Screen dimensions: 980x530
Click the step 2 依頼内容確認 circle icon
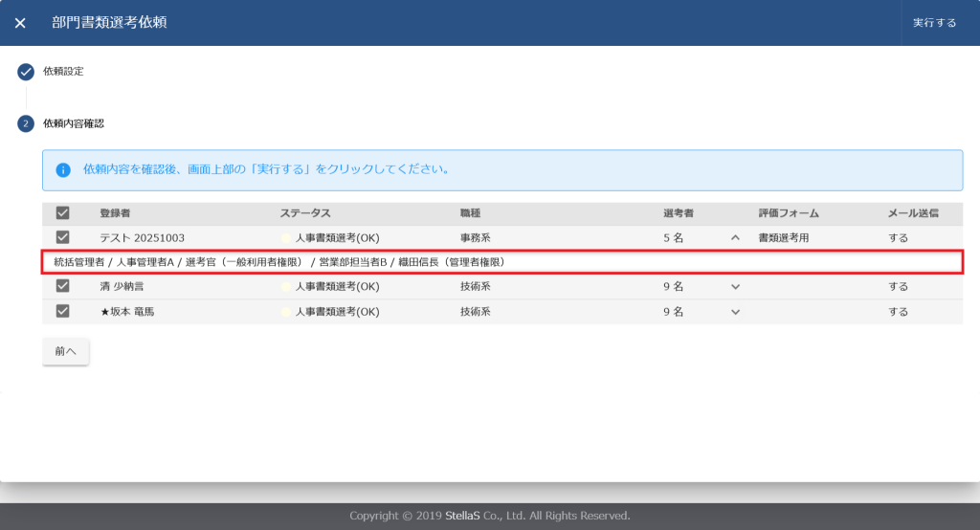(26, 123)
